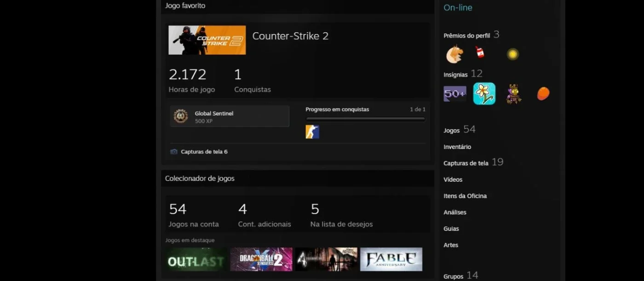Image resolution: width=644 pixels, height=281 pixels.
Task: Click the On-line status text
Action: [x=458, y=8]
